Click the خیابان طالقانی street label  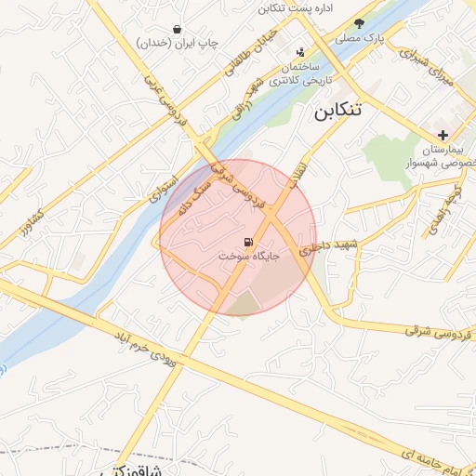[x=250, y=52]
